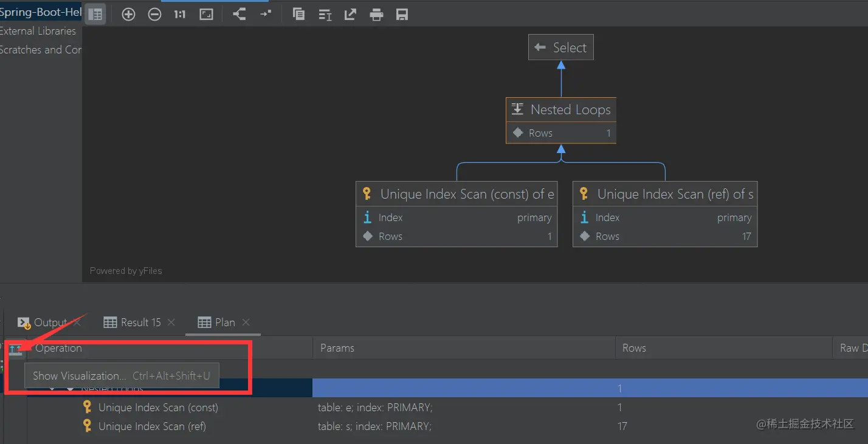This screenshot has width=868, height=444.
Task: Apply layout with the branching tree icon
Action: [x=239, y=15]
